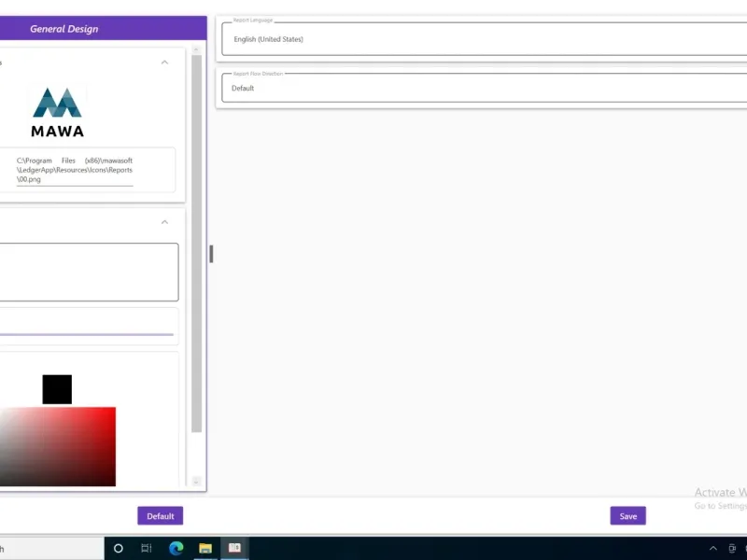Open Microsoft Edge from the taskbar
This screenshot has height=560, width=747.
click(176, 548)
